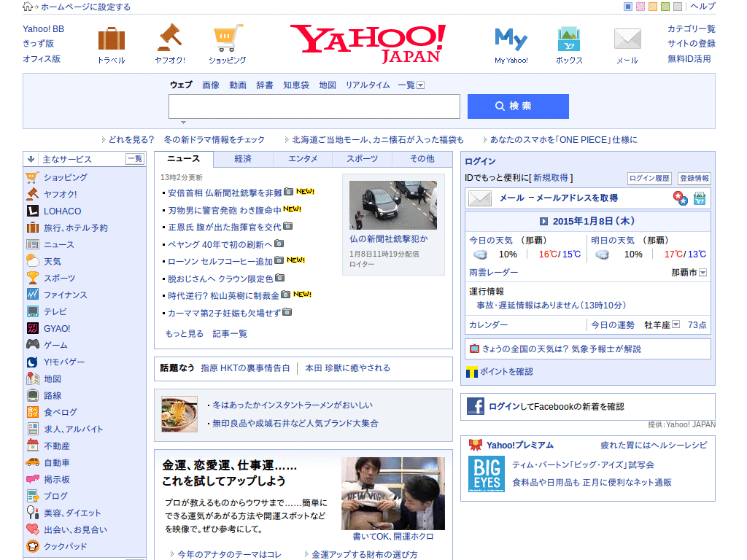Open the ramen bowl thumbnail
The width and height of the screenshot is (747, 560).
(179, 414)
